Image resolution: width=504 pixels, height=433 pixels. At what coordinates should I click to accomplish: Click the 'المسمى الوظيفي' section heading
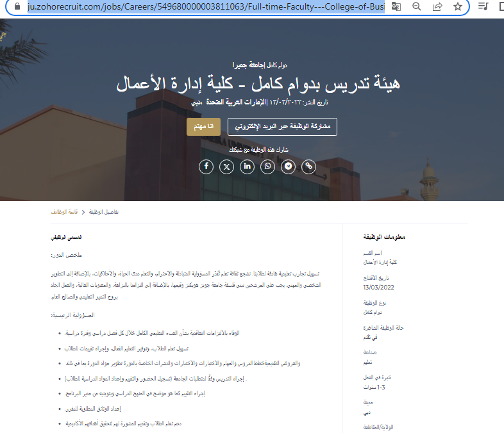click(x=67, y=237)
